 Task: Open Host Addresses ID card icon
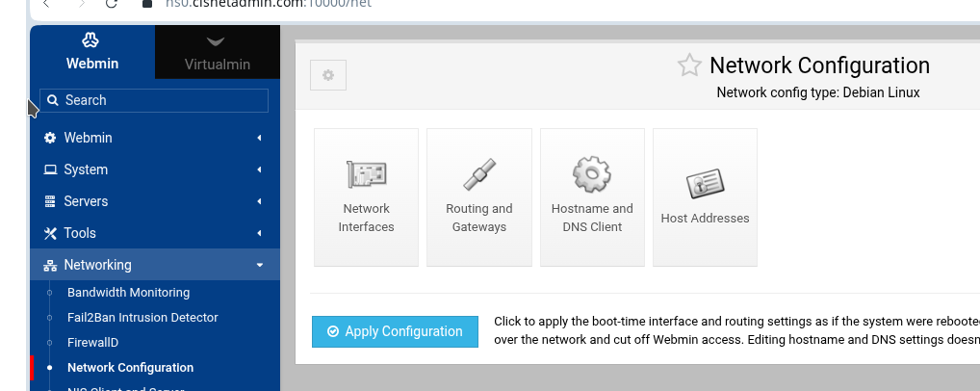coord(705,183)
